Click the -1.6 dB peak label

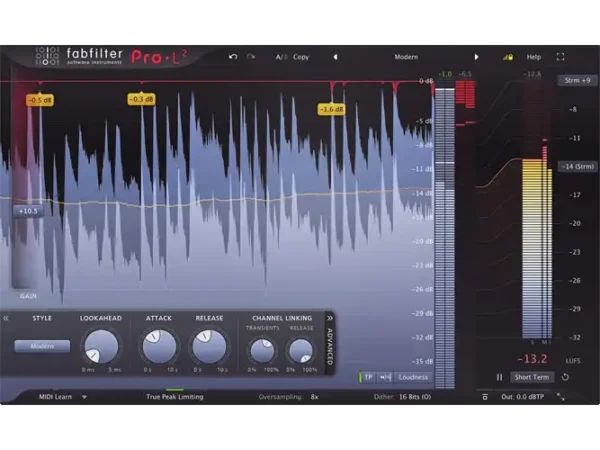(331, 109)
